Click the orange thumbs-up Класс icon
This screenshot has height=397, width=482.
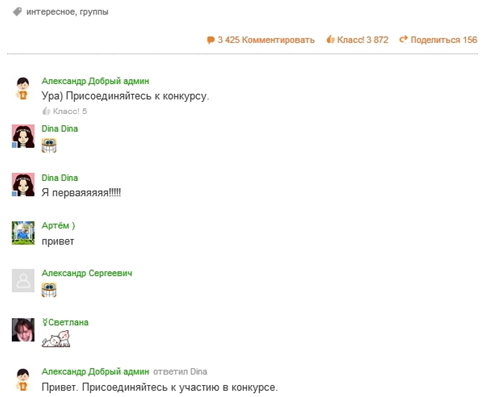tap(330, 39)
